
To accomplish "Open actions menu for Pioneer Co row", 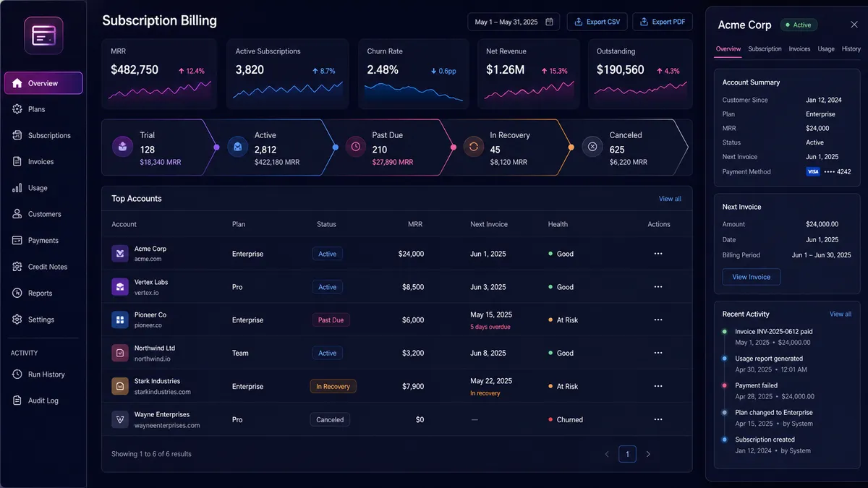I will (658, 320).
